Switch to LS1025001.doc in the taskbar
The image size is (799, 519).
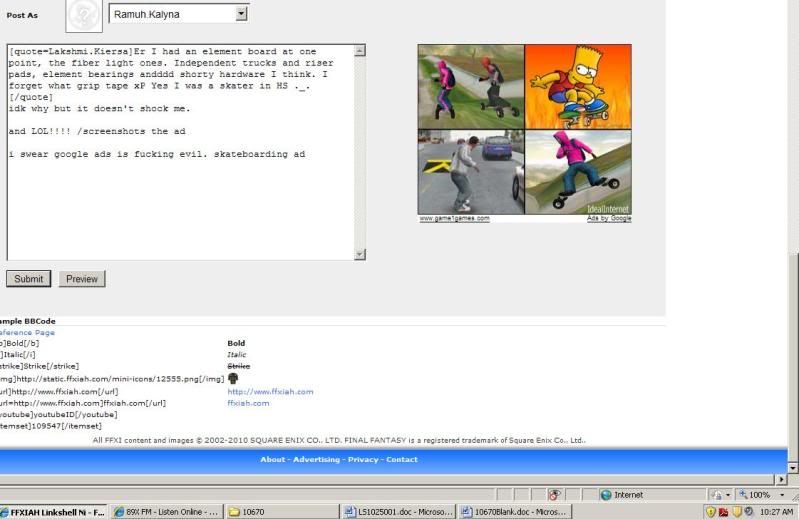tap(398, 511)
